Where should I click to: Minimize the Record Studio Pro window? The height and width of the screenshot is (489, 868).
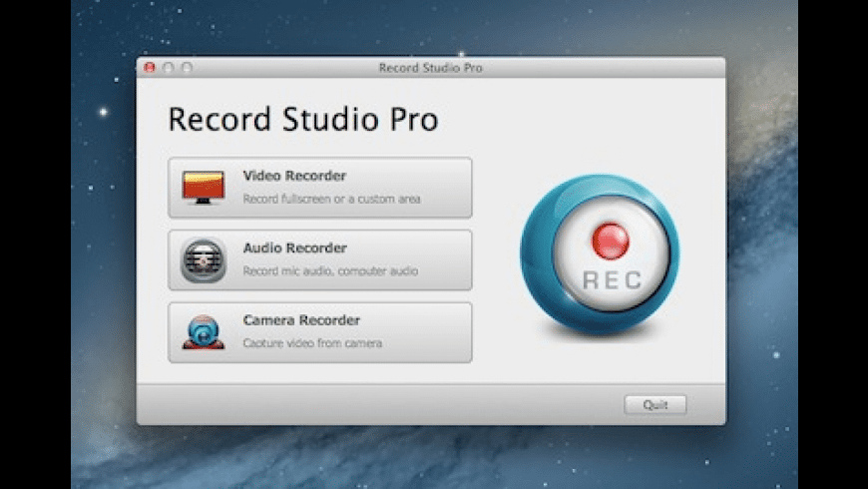169,68
